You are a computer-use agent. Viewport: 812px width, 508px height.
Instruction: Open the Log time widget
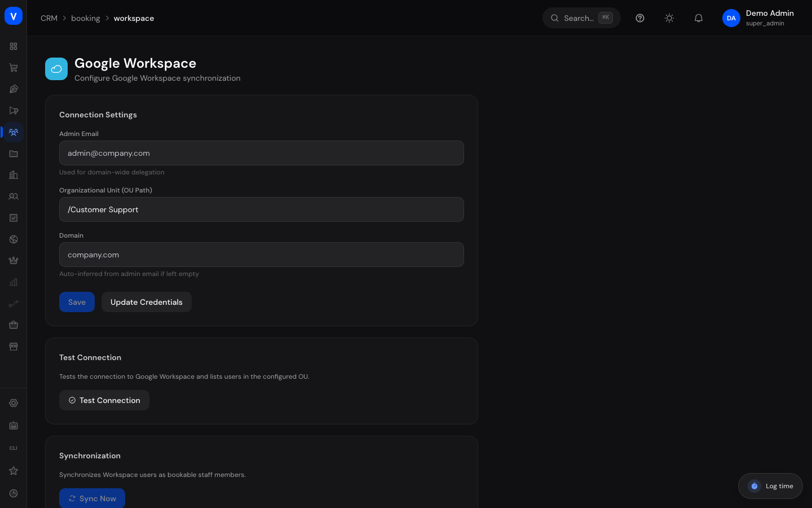pos(770,486)
